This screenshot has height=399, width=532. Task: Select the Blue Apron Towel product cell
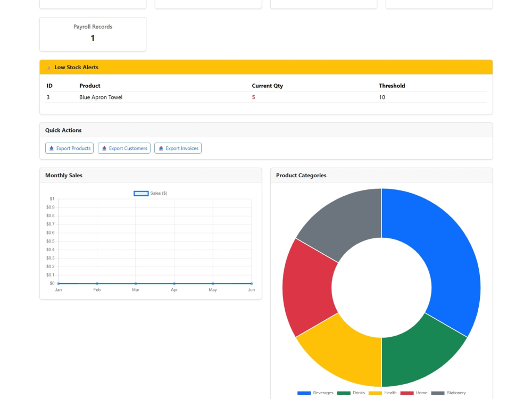[101, 97]
